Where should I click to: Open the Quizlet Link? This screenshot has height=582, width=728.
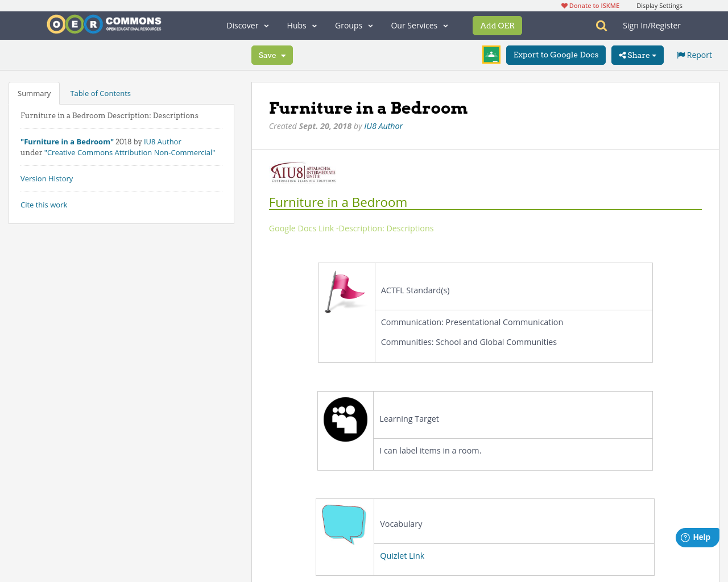402,556
